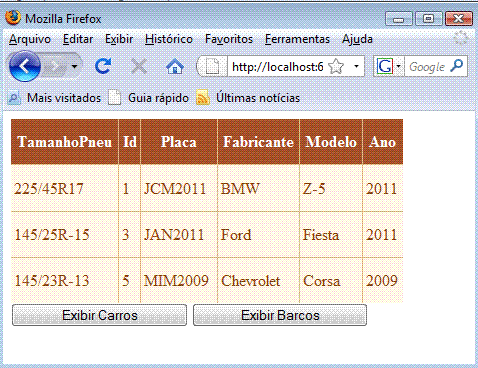Click the magnifying glass search icon
Viewport: 478px width, 368px height.
[x=457, y=66]
